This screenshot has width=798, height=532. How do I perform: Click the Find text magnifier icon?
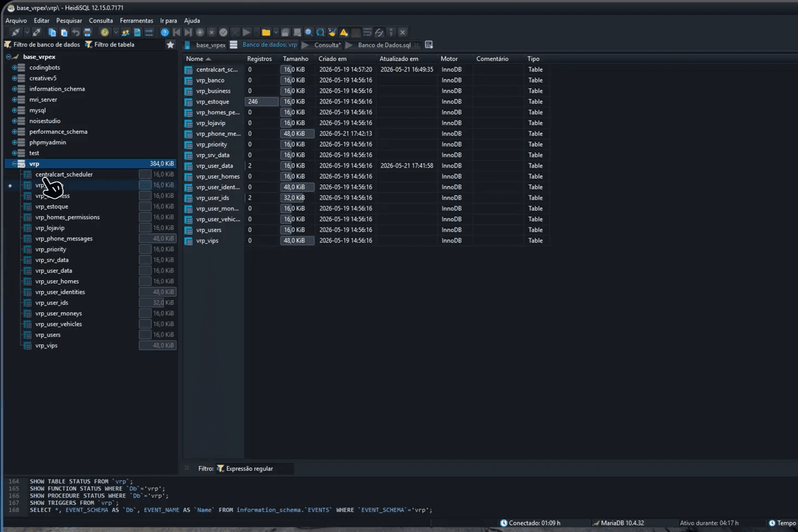tap(308, 32)
